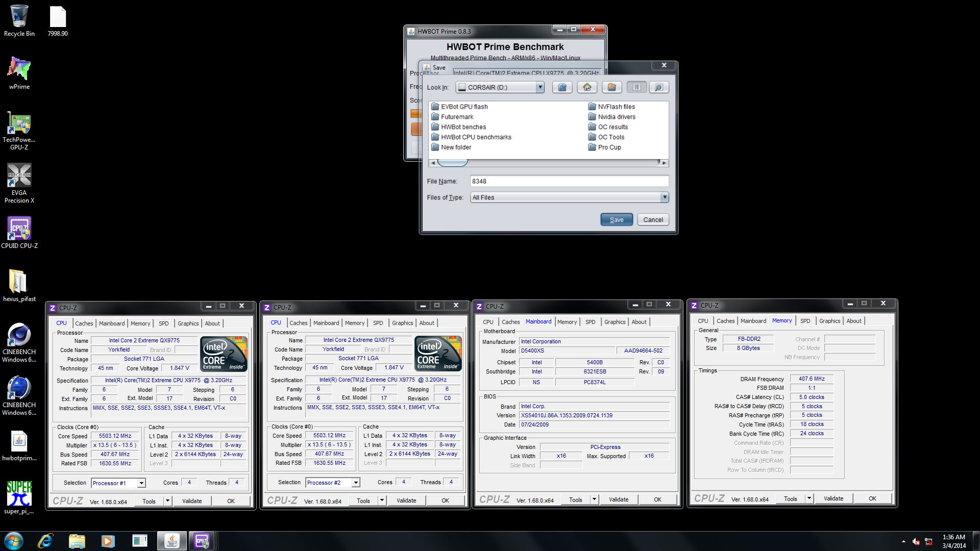The image size is (980, 551).
Task: Open the Pro Cup folder
Action: [x=604, y=147]
